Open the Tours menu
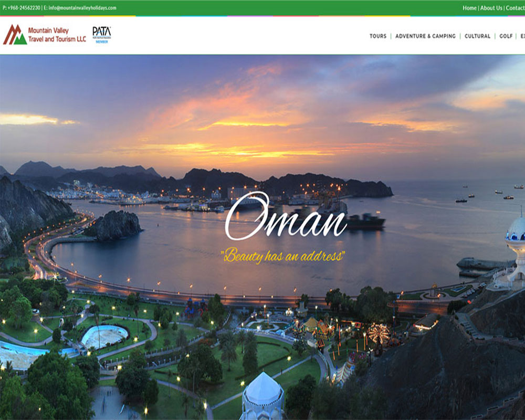This screenshot has height=420, width=525. (x=377, y=36)
